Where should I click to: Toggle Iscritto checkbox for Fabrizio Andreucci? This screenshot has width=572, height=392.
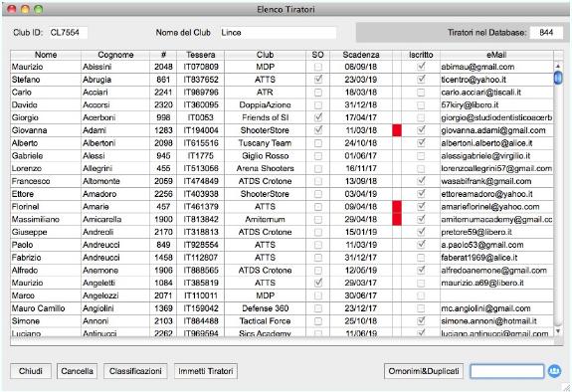coord(422,258)
